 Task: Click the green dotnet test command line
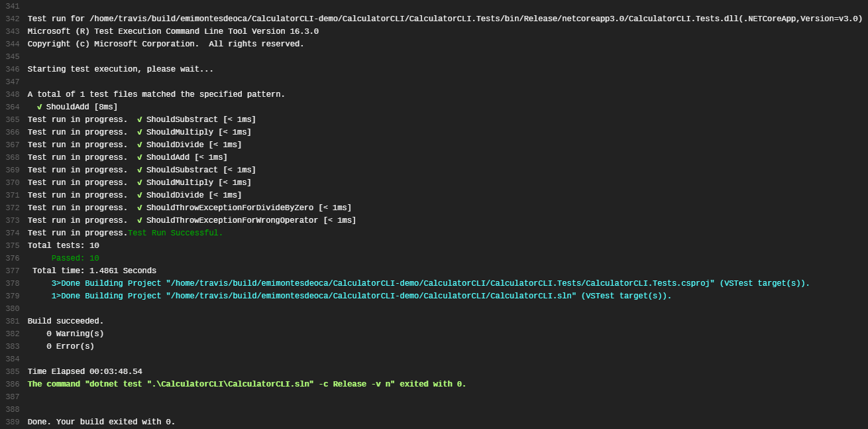click(246, 384)
